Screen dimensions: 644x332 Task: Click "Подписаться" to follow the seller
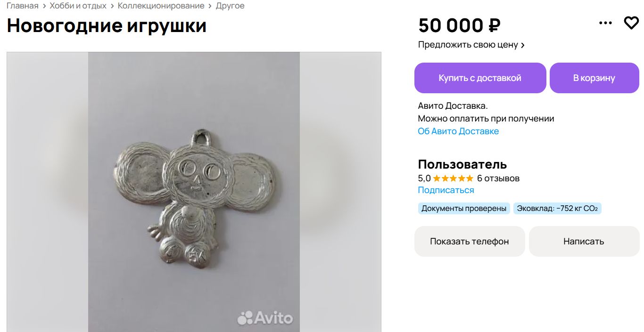click(x=446, y=190)
